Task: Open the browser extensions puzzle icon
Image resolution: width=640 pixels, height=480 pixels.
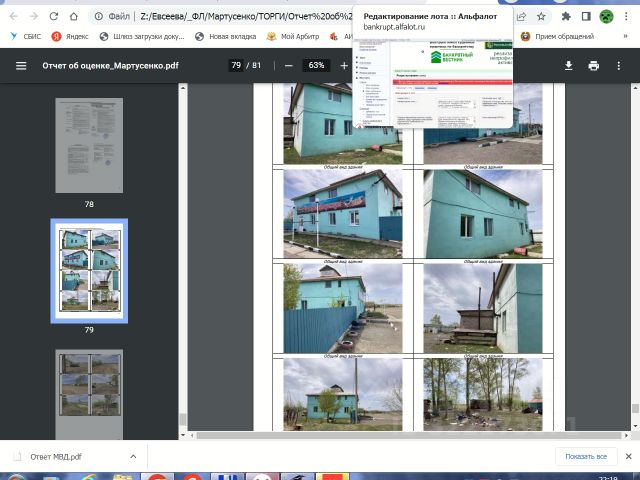Action: pos(567,17)
